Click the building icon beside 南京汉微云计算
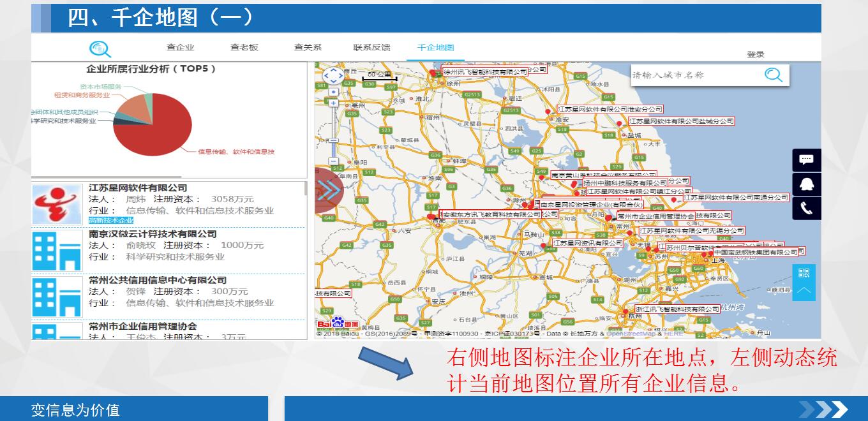 [57, 251]
